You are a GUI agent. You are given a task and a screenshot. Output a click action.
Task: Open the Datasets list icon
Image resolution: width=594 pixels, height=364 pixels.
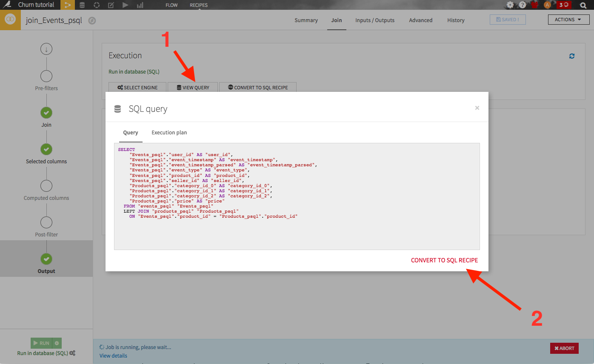pos(82,5)
